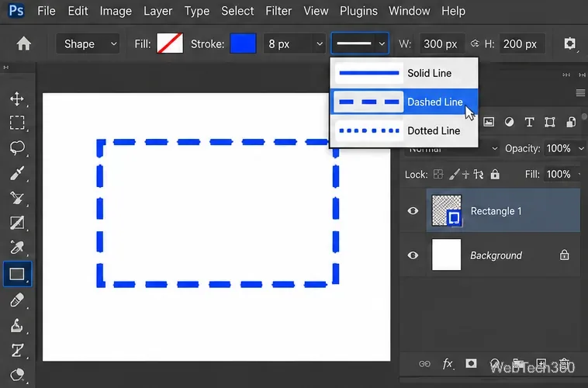Select the Stamp tool
This screenshot has width=588, height=388.
17,325
